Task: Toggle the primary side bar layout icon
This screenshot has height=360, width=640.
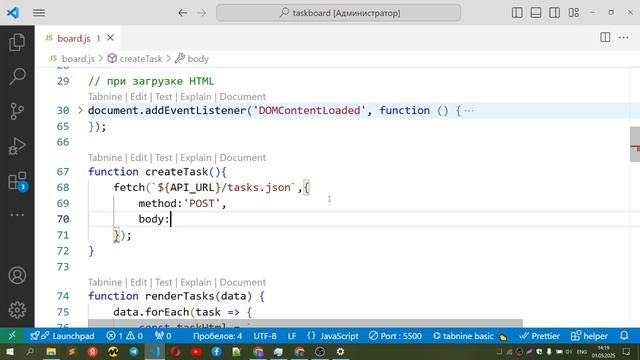Action: click(x=517, y=13)
